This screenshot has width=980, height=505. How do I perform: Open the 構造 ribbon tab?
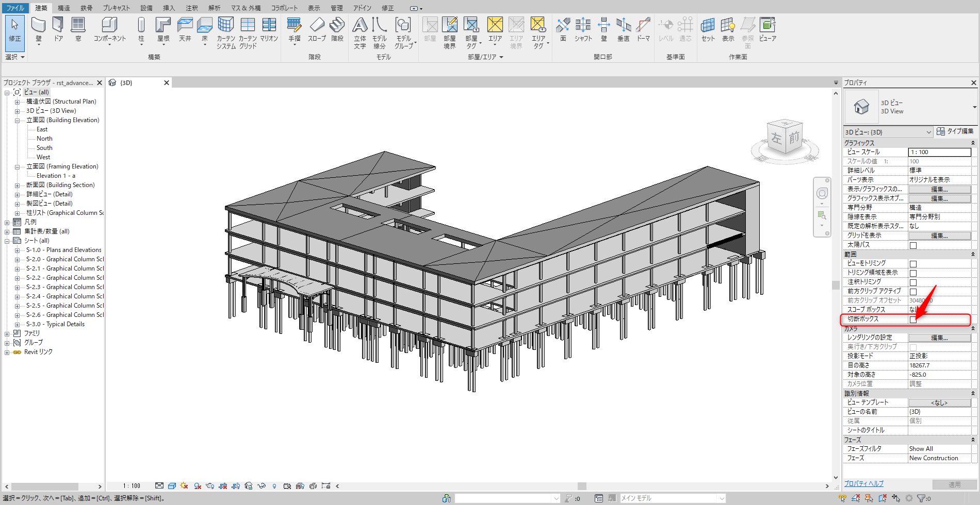tap(64, 8)
